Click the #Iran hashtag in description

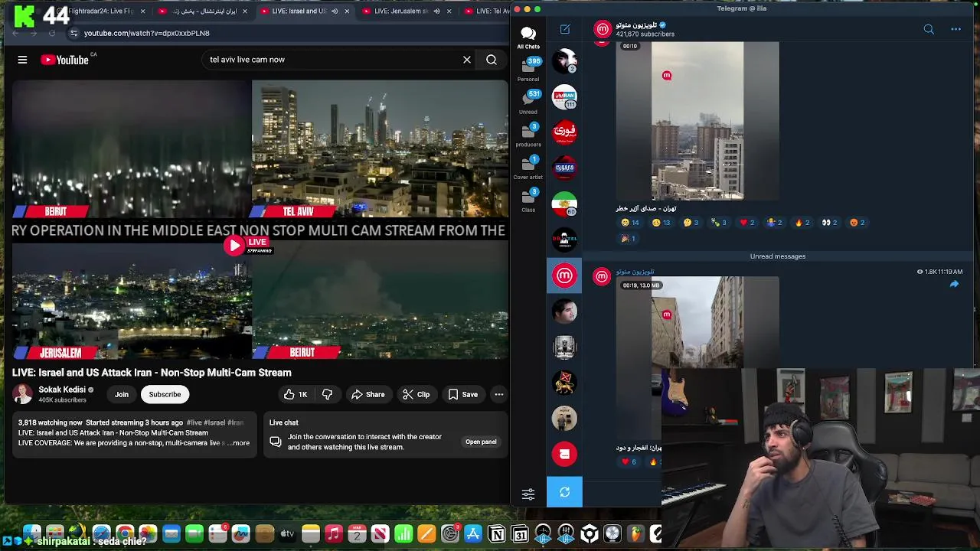(x=235, y=422)
